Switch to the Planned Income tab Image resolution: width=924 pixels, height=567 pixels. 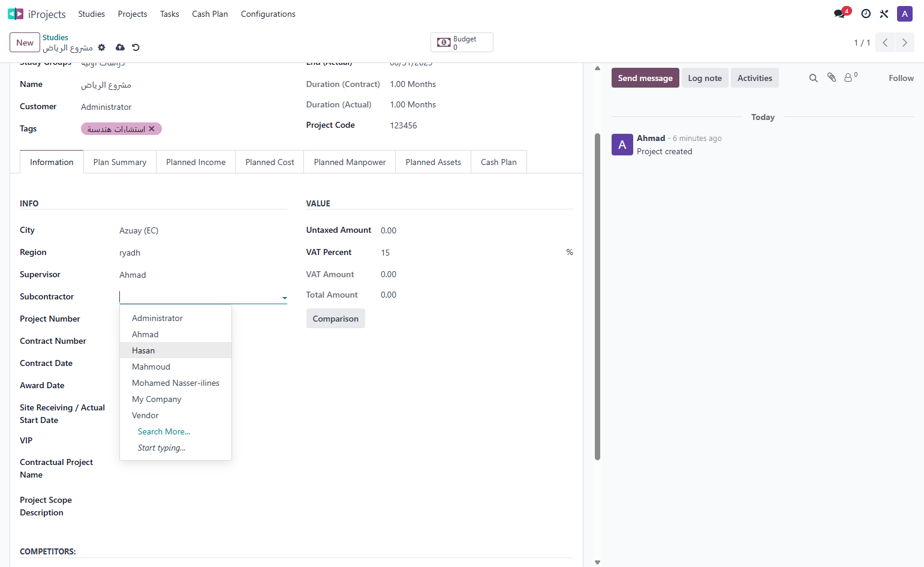[196, 162]
